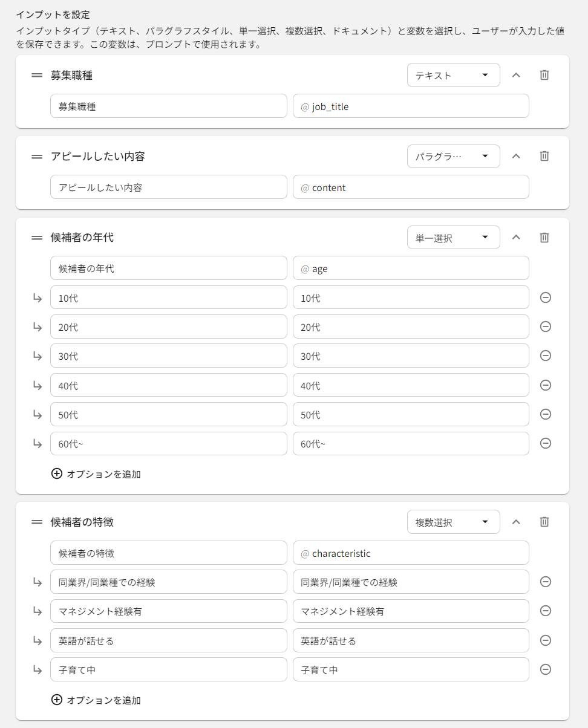This screenshot has height=728, width=588.
Task: Open 単一選択 input type dropdown
Action: (x=453, y=238)
